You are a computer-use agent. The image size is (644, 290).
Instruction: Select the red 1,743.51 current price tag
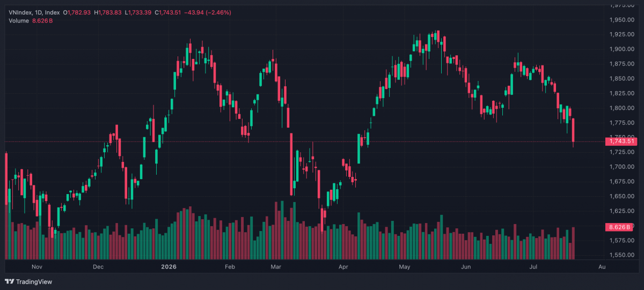621,142
